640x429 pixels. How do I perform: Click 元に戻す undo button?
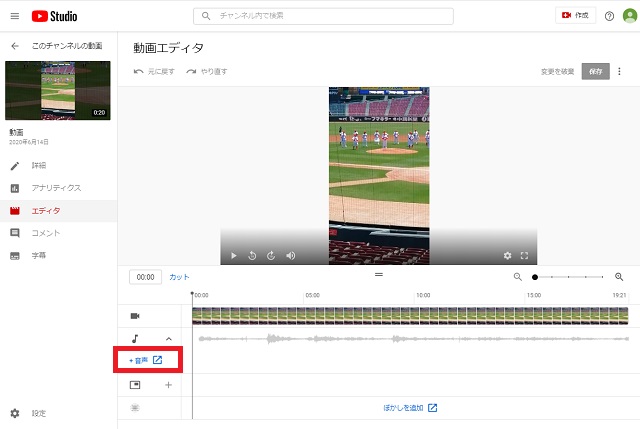point(154,71)
